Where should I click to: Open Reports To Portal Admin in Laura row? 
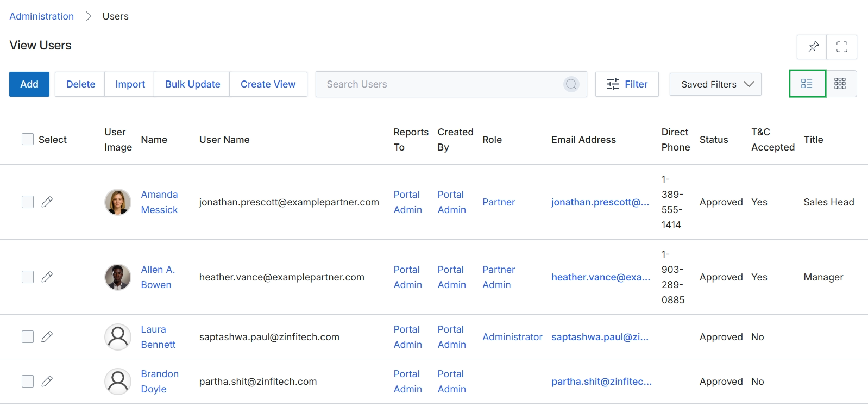coord(407,337)
